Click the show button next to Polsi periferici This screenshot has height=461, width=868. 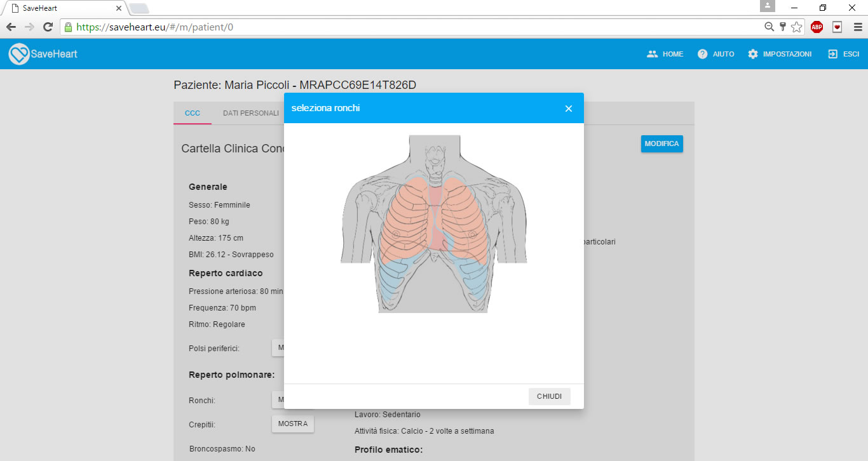[x=278, y=347]
